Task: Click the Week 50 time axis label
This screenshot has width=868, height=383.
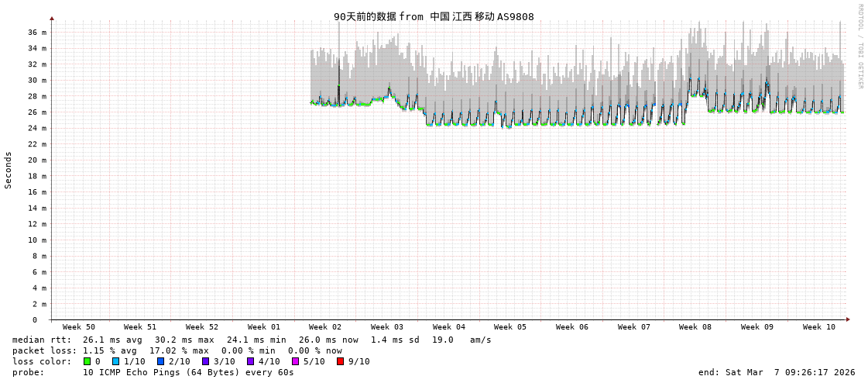Action: [x=79, y=327]
